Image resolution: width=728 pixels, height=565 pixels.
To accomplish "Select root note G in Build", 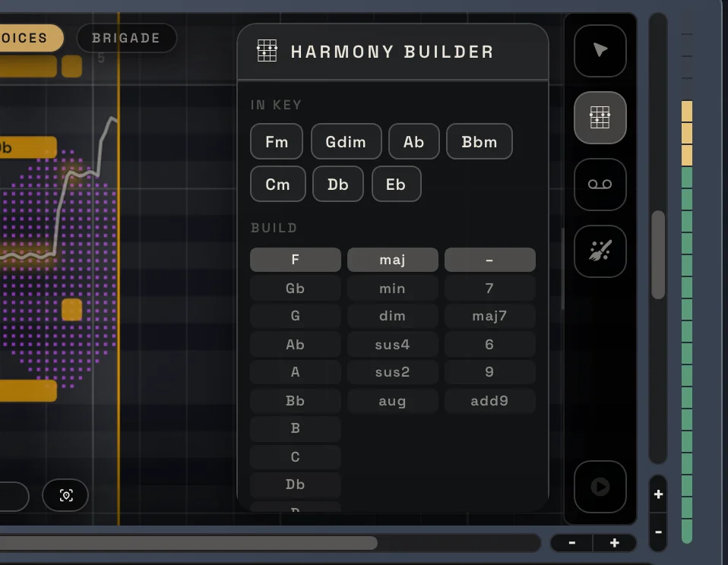I will click(x=296, y=317).
